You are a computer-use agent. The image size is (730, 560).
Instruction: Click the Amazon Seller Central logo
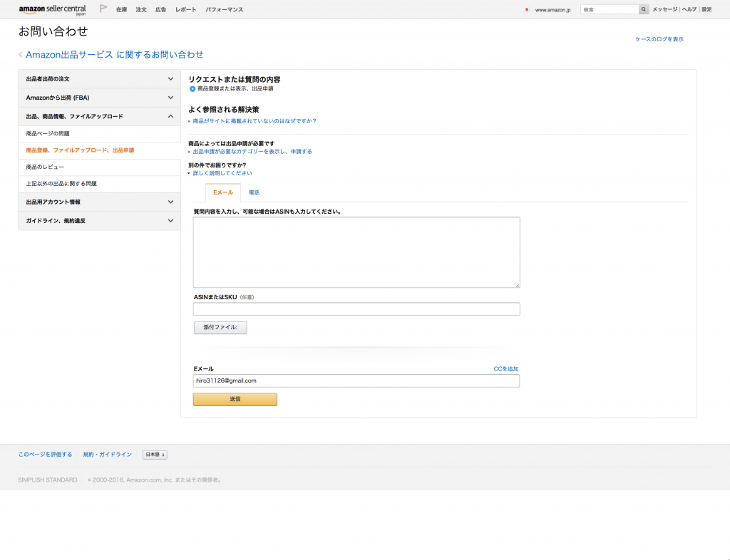pyautogui.click(x=53, y=10)
